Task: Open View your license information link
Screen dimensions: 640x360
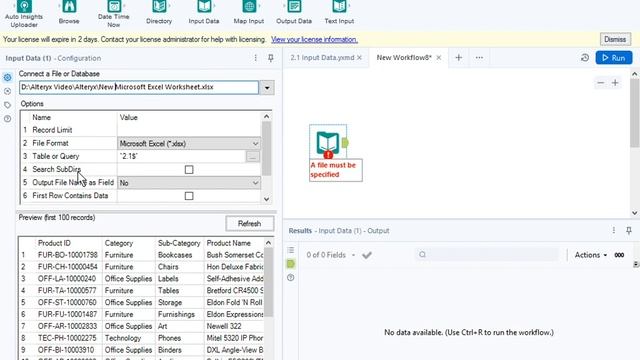Action: (x=314, y=40)
